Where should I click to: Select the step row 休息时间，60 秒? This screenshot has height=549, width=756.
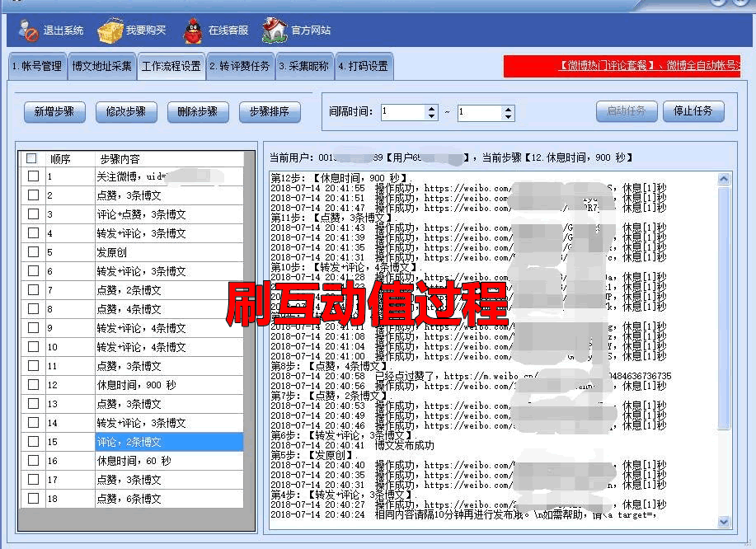tap(132, 460)
